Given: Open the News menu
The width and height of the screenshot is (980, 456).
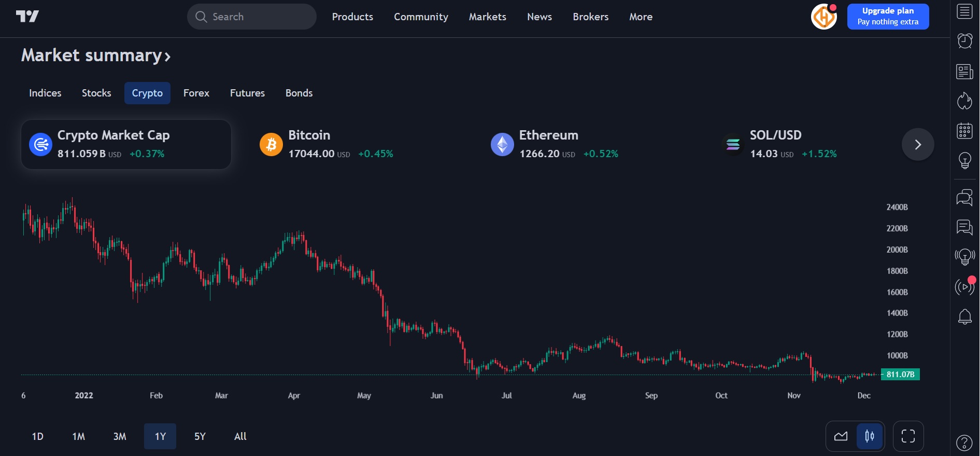Looking at the screenshot, I should click(x=539, y=17).
